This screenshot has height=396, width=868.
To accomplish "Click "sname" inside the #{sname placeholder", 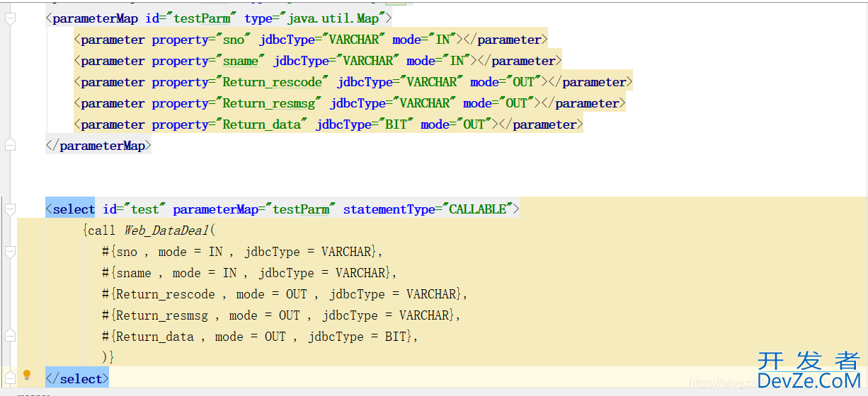I will tap(134, 273).
